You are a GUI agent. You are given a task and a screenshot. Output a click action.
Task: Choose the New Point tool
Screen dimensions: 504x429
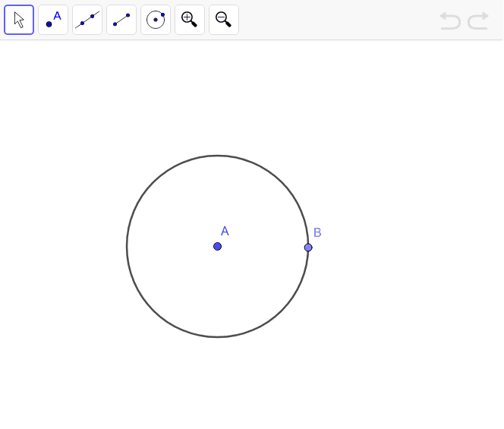[x=53, y=20]
